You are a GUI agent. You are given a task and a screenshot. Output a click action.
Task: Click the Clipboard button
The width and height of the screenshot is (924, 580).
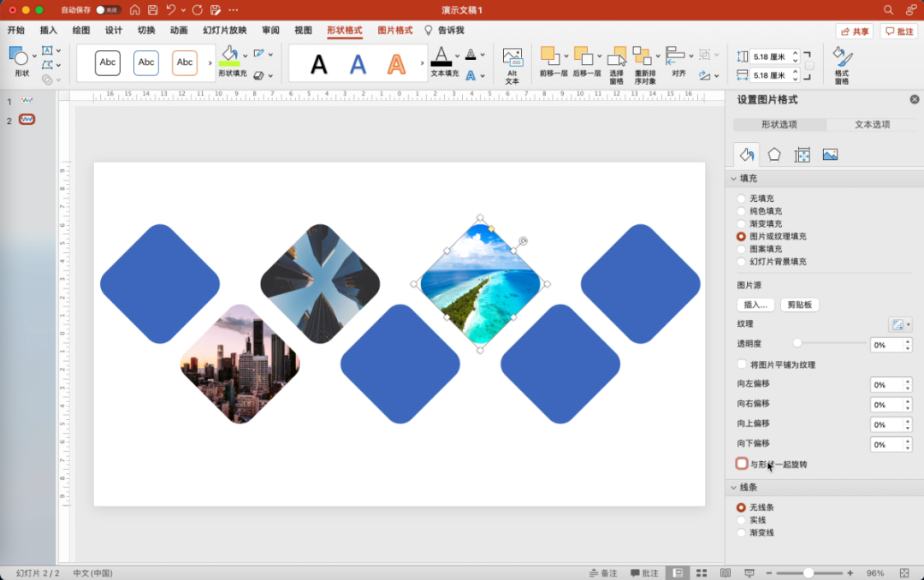pyautogui.click(x=801, y=305)
